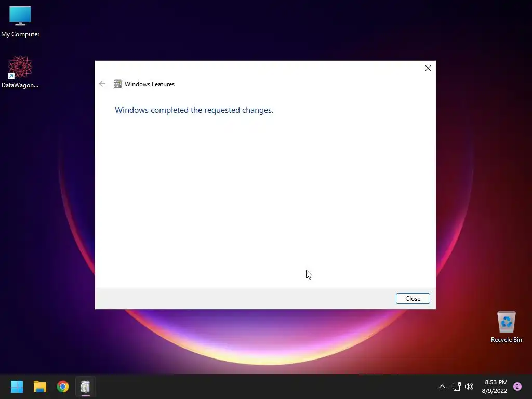This screenshot has width=532, height=399.
Task: Open the notification badge showing 2
Action: point(517,387)
